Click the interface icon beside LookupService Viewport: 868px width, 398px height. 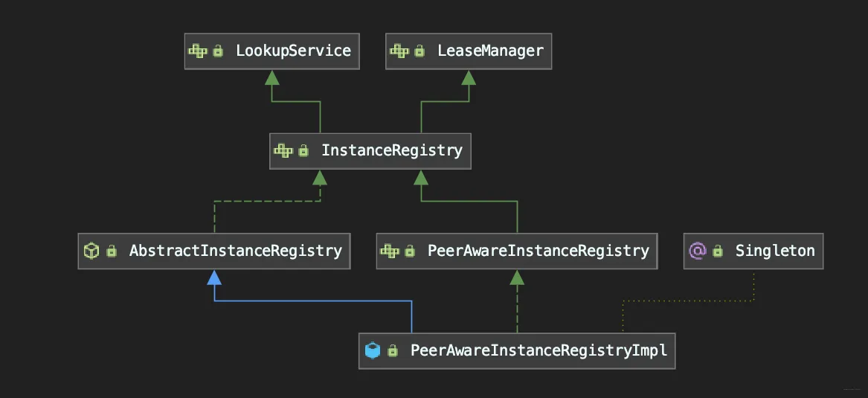197,51
